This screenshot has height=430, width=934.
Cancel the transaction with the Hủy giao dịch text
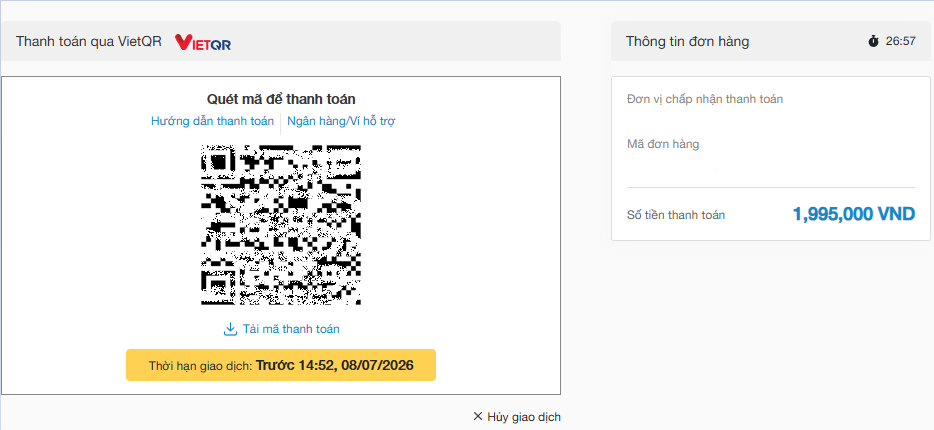[524, 417]
